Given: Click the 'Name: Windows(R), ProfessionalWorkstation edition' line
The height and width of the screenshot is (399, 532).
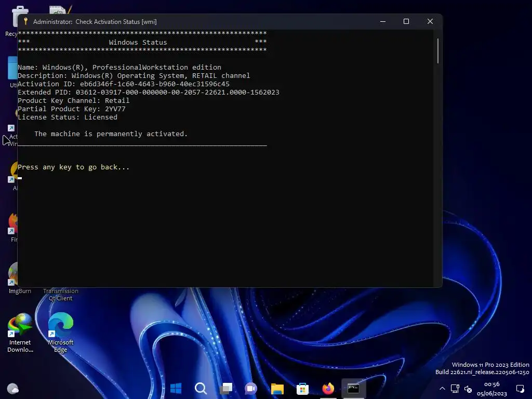Looking at the screenshot, I should pos(119,67).
